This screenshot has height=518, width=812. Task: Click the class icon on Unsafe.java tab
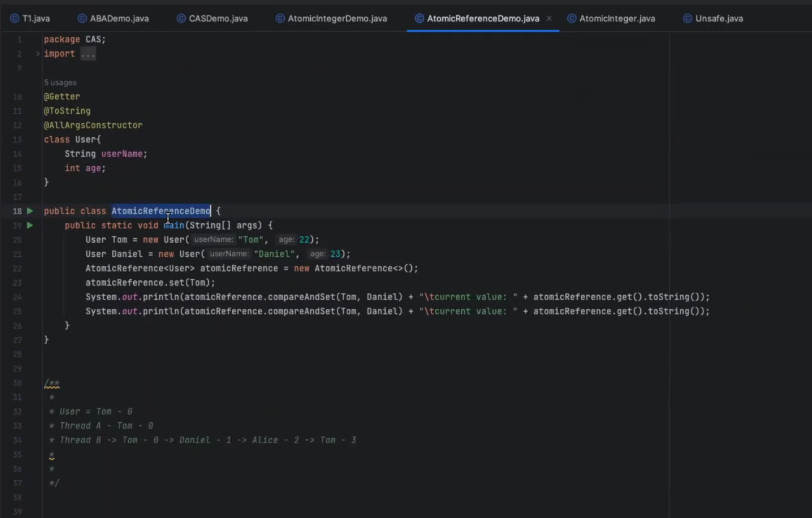coord(688,19)
